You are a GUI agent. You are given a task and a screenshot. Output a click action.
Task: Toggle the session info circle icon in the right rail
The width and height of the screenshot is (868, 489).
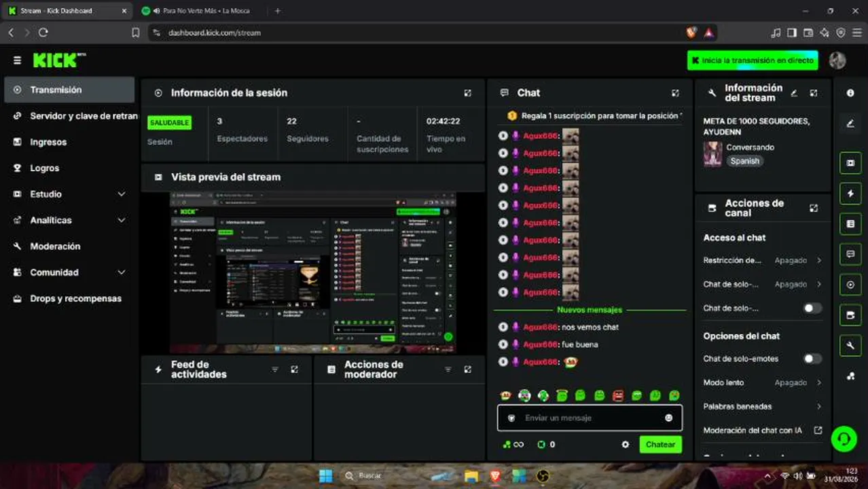click(x=850, y=285)
